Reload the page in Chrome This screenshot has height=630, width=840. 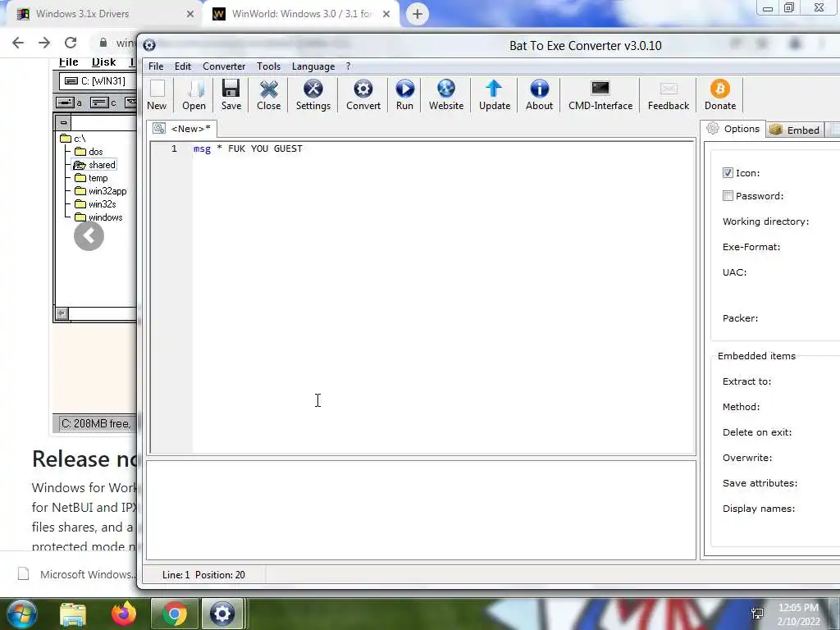pos(71,43)
